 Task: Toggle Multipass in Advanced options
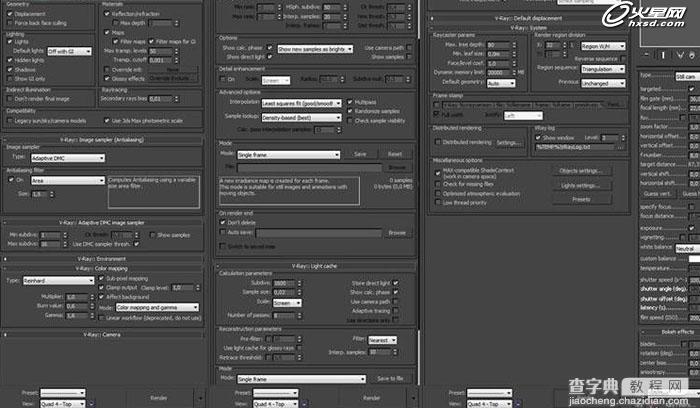pos(350,102)
